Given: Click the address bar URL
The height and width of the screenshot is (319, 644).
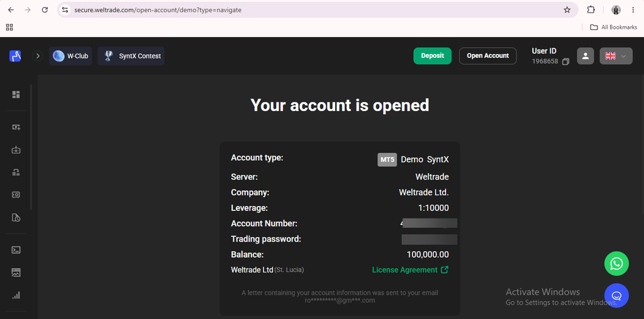Looking at the screenshot, I should pos(158,10).
